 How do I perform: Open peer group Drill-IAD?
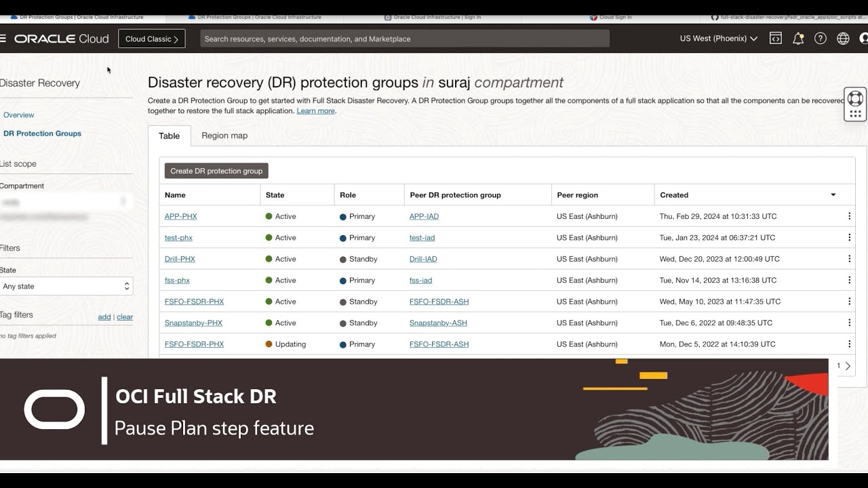(423, 259)
